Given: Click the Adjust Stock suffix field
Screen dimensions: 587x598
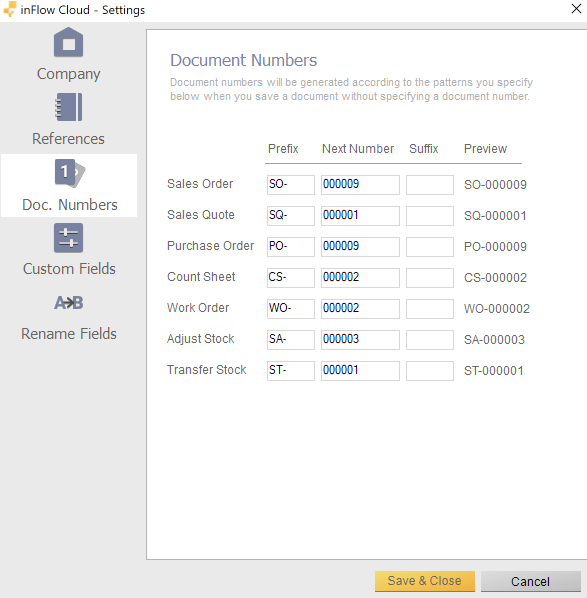Looking at the screenshot, I should pyautogui.click(x=430, y=340).
